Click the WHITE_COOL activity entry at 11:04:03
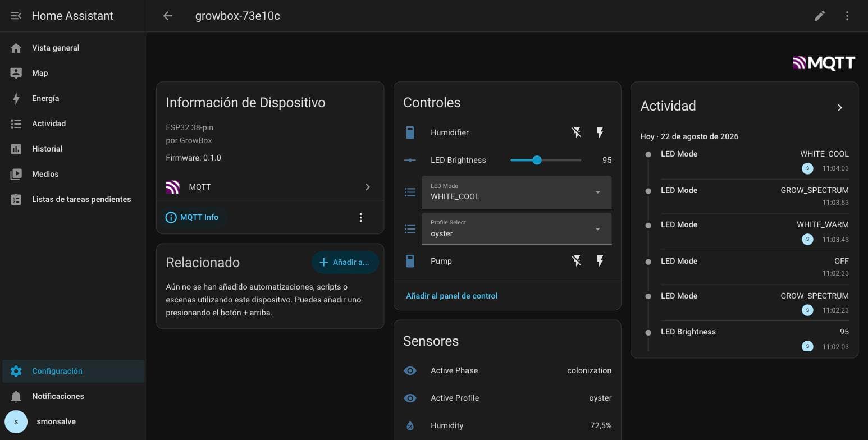The width and height of the screenshot is (868, 440). (755, 161)
